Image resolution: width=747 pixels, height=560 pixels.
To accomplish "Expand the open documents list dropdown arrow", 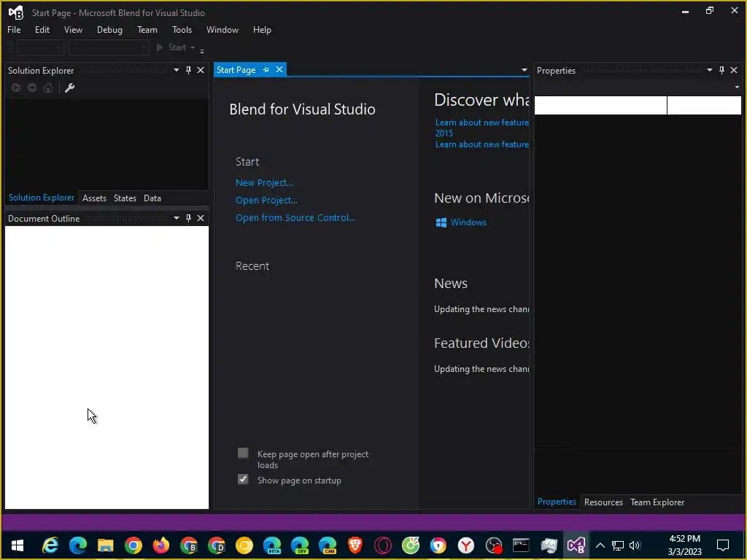I will tap(525, 70).
